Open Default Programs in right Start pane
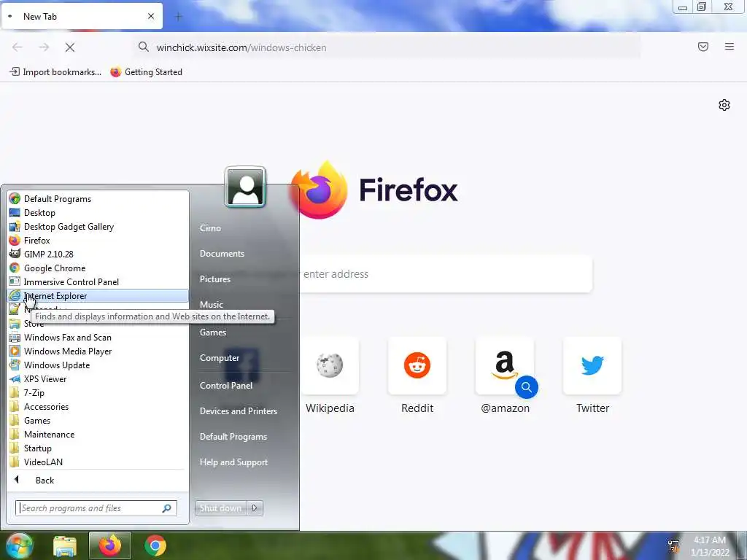This screenshot has height=560, width=747. pos(233,437)
